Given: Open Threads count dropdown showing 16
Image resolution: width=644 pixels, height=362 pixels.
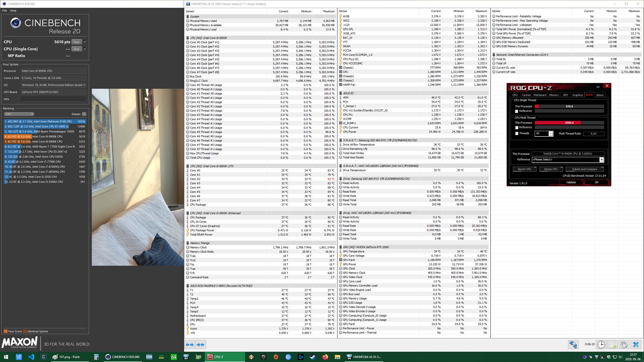Looking at the screenshot, I should 544,134.
